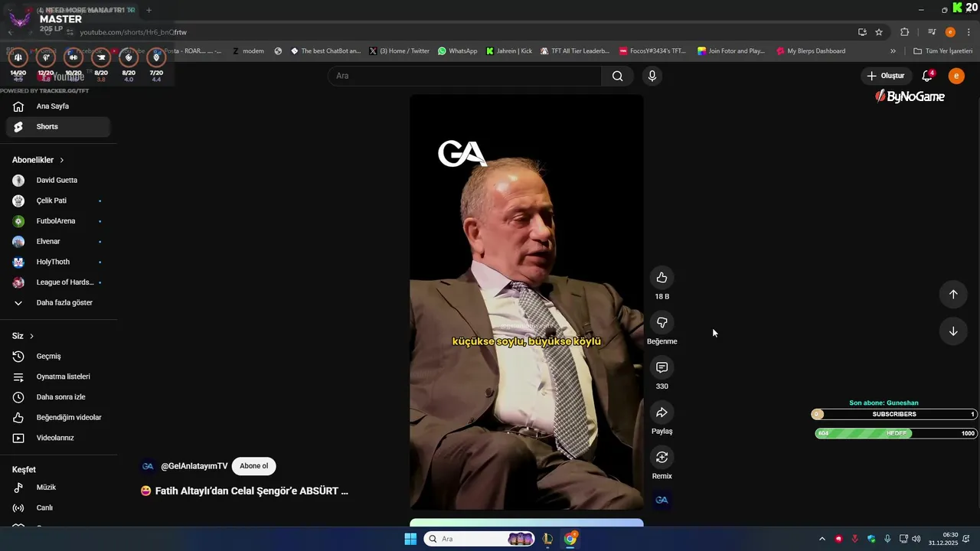The height and width of the screenshot is (551, 980).
Task: Open the 'Jahrein | Kick' bookmark
Action: point(508,51)
